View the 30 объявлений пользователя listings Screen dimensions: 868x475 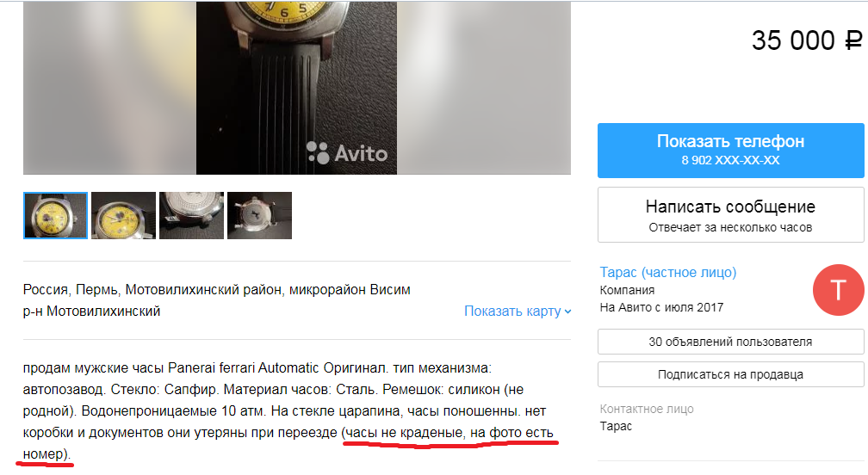(x=731, y=342)
